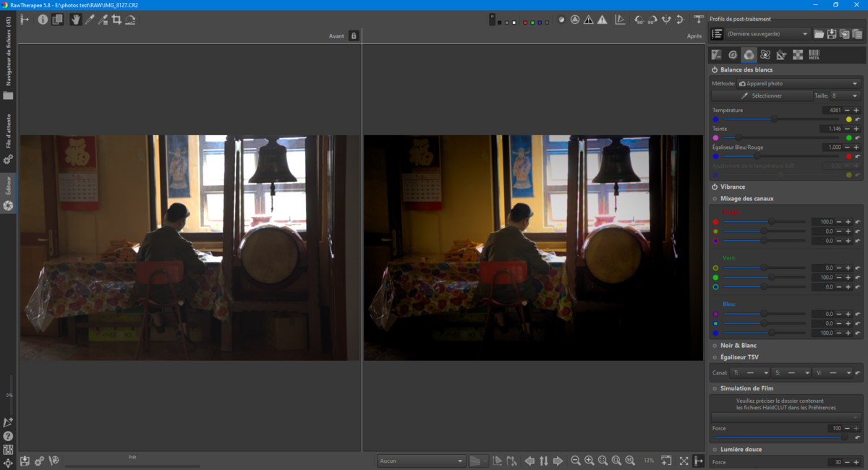Image resolution: width=868 pixels, height=470 pixels.
Task: Switch to the Advanced (atom icon) tab
Action: click(765, 54)
